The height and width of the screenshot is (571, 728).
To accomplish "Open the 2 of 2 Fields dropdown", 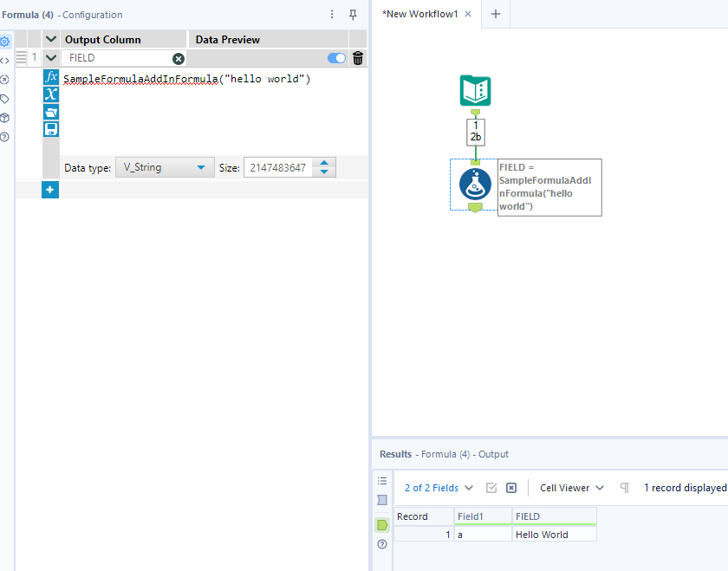I will (439, 488).
